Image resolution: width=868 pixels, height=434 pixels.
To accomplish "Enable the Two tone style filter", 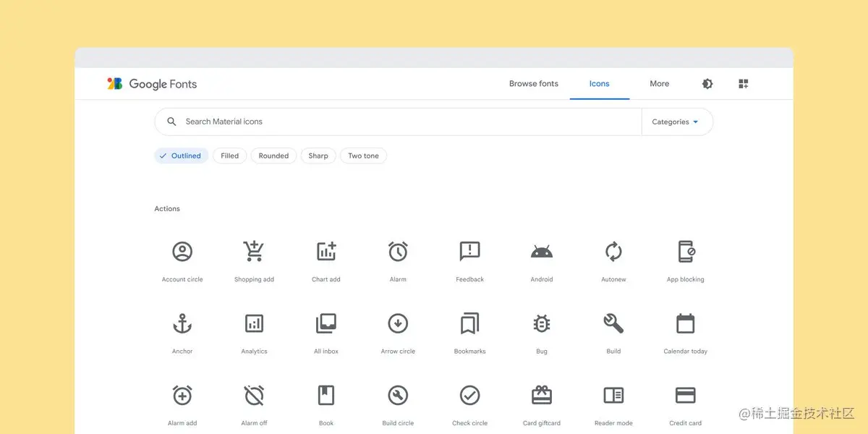I will click(363, 156).
